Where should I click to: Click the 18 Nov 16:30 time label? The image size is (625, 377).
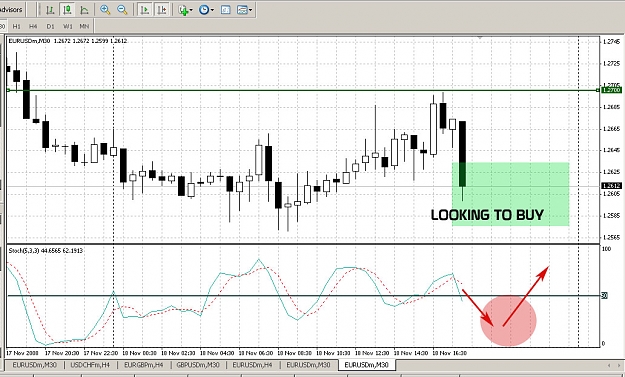pos(450,353)
